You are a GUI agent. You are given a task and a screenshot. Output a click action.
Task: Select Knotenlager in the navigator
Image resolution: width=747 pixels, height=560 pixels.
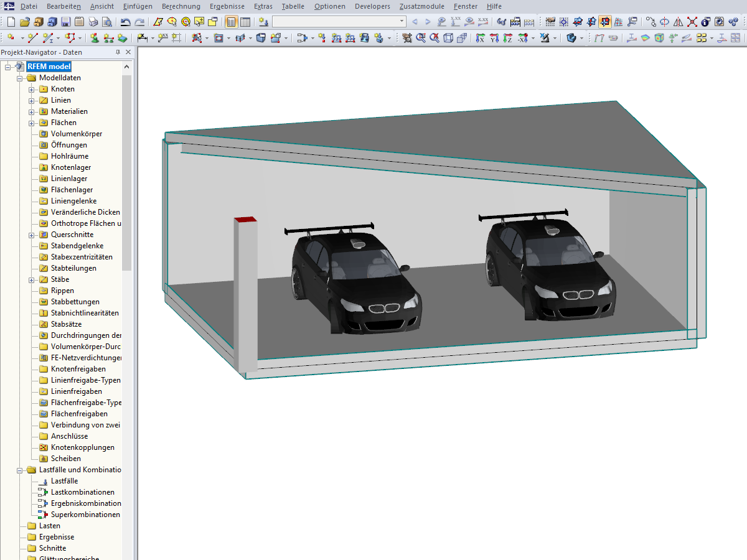pyautogui.click(x=71, y=167)
